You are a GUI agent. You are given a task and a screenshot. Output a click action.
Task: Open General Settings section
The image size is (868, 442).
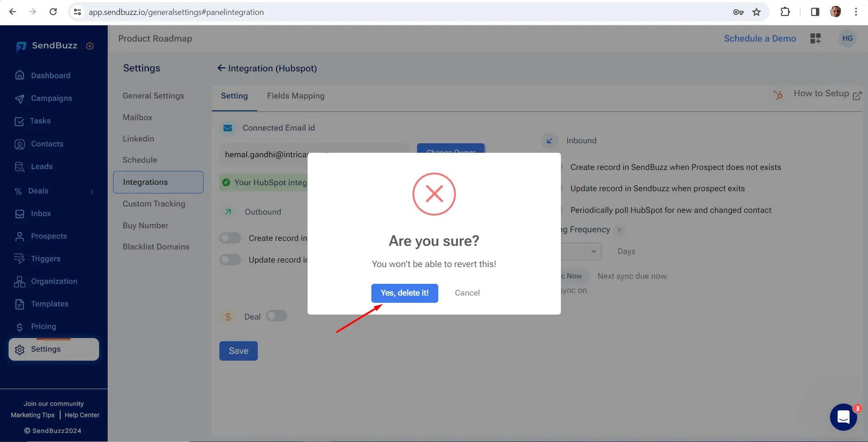pyautogui.click(x=153, y=96)
